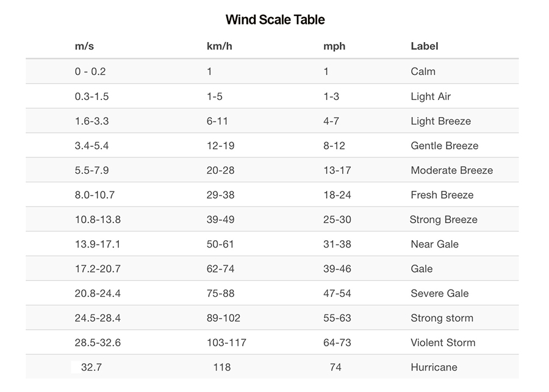Click the Calm label cell

tap(423, 71)
